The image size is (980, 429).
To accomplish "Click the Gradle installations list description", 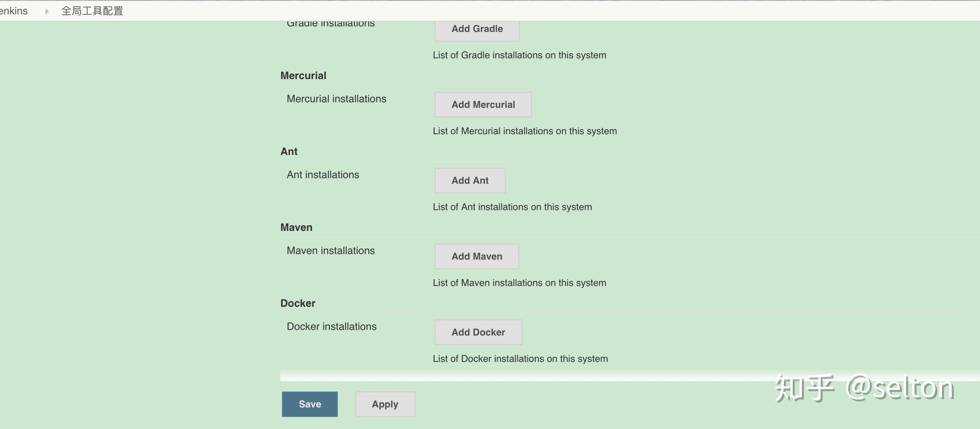I will 519,55.
